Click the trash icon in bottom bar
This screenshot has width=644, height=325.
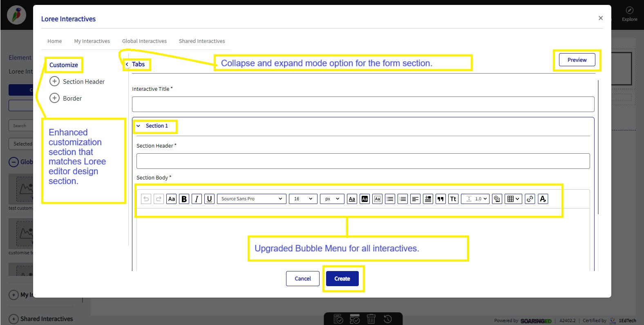[x=371, y=319]
